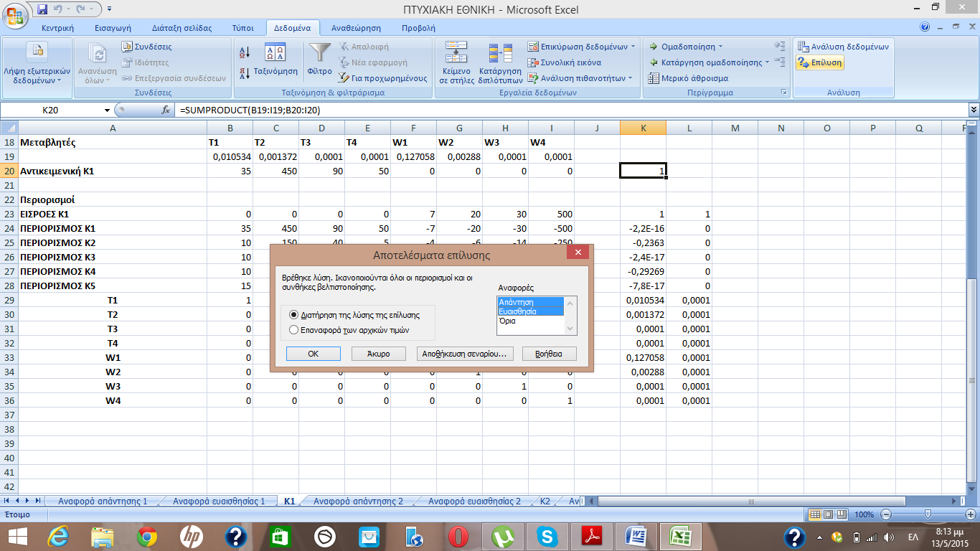Open Word from the taskbar
Screen dimensions: 980x551
[637, 536]
